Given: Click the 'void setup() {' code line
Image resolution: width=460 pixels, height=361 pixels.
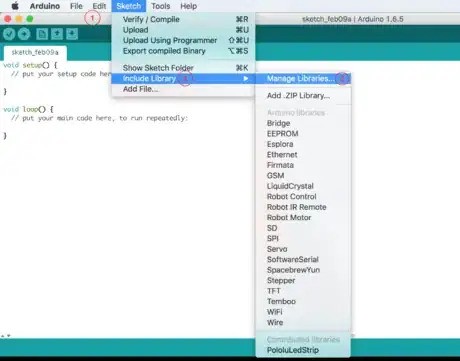Looking at the screenshot, I should (x=30, y=65).
